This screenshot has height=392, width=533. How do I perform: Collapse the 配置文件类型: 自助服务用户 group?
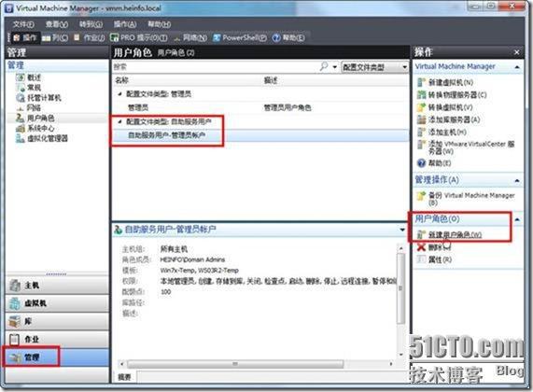[120, 121]
